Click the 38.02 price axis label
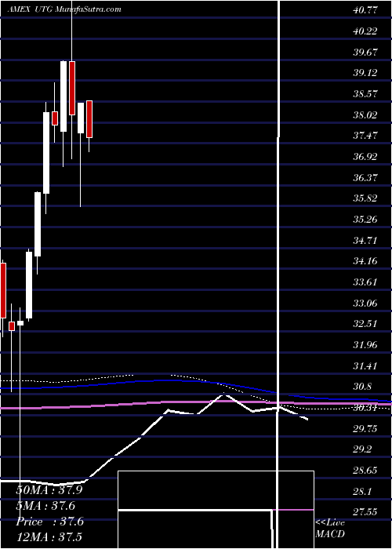The image size is (392, 549). click(x=365, y=115)
